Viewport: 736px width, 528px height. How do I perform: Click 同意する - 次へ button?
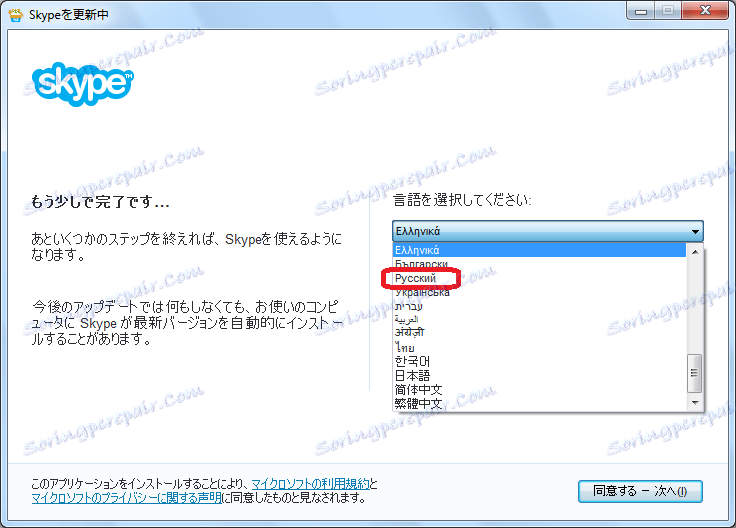640,491
